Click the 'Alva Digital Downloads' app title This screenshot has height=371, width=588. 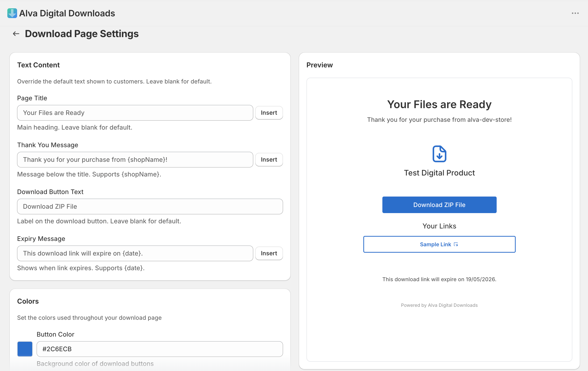[67, 13]
